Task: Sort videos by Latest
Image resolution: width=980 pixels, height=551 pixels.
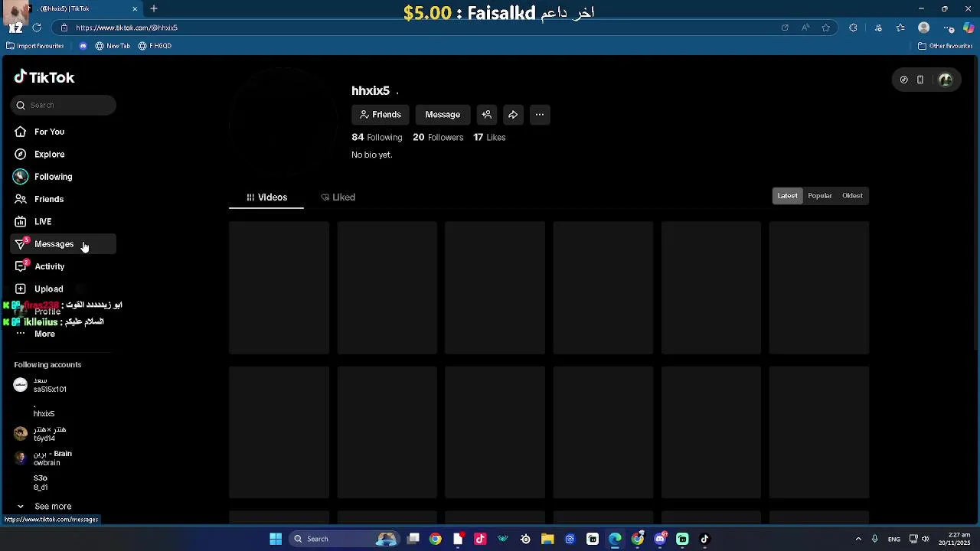Action: (x=787, y=196)
